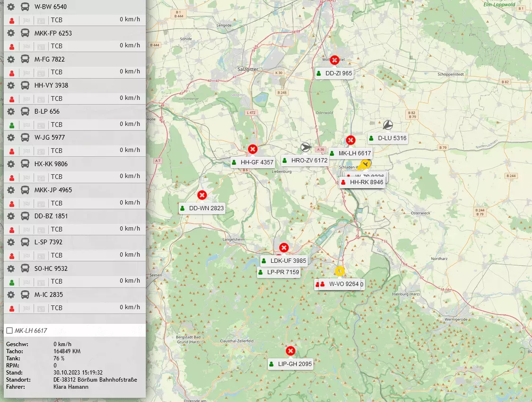
Task: Click the DD-ZI 965 map label
Action: pyautogui.click(x=338, y=73)
